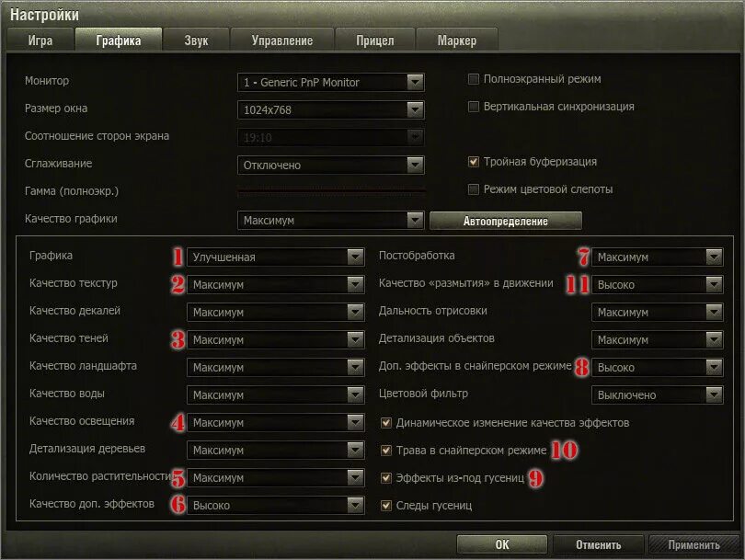Enable Полноэкранный режим checkbox

tap(474, 79)
